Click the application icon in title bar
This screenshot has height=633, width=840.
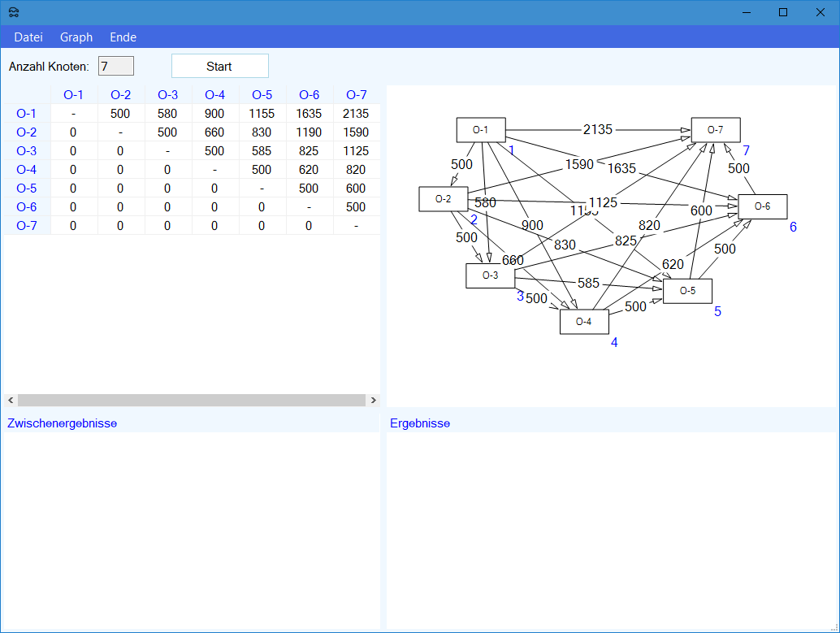tap(14, 12)
